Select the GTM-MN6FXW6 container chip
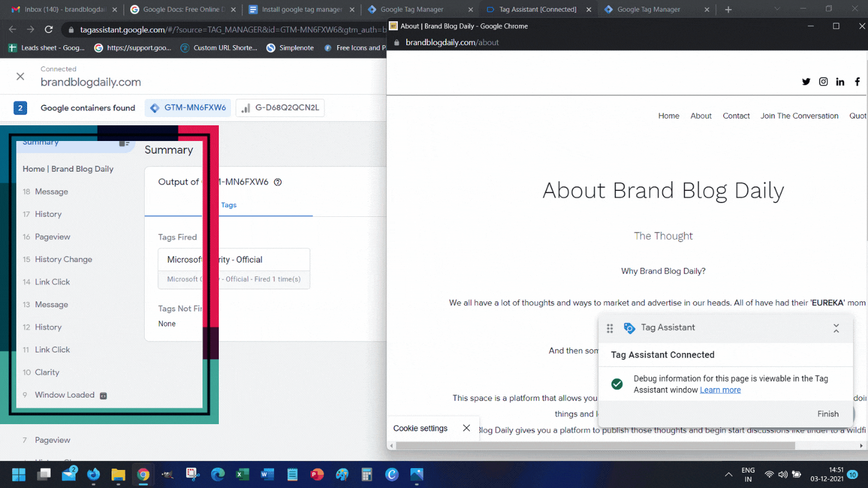The height and width of the screenshot is (488, 868). click(x=188, y=108)
